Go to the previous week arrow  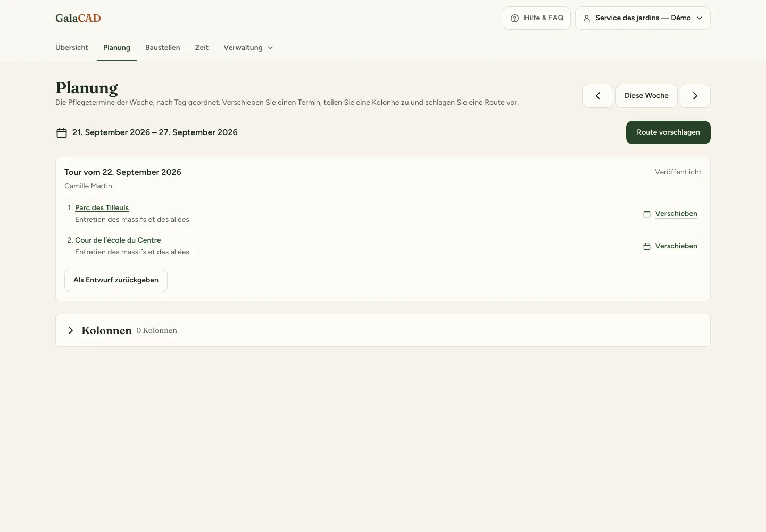pyautogui.click(x=598, y=96)
